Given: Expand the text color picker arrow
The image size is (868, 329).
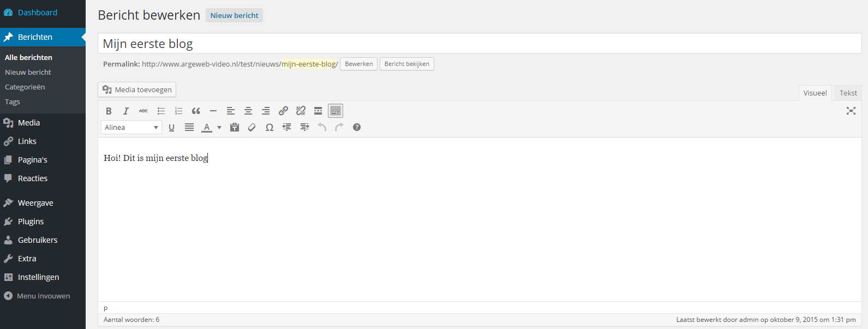Looking at the screenshot, I should pyautogui.click(x=219, y=127).
